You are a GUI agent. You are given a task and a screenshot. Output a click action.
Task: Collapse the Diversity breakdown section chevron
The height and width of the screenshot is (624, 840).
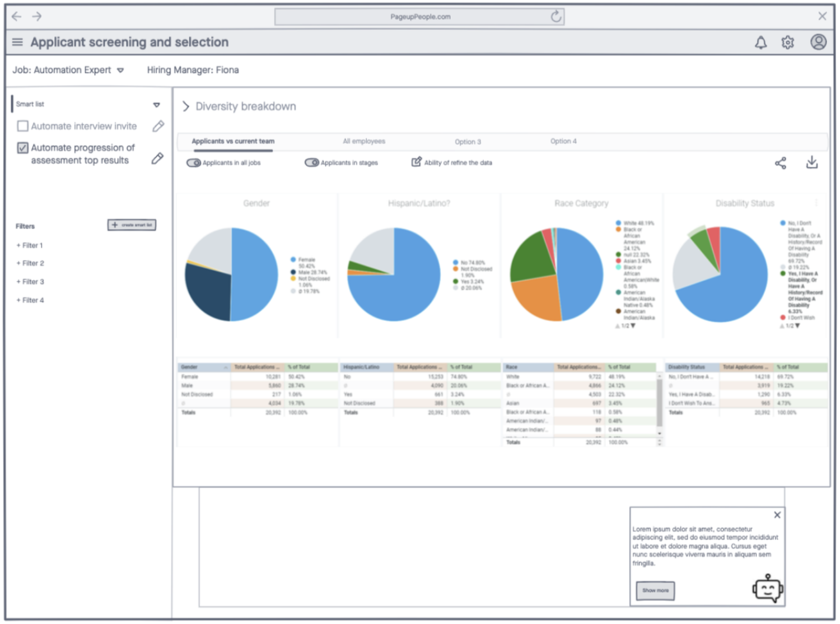[186, 106]
